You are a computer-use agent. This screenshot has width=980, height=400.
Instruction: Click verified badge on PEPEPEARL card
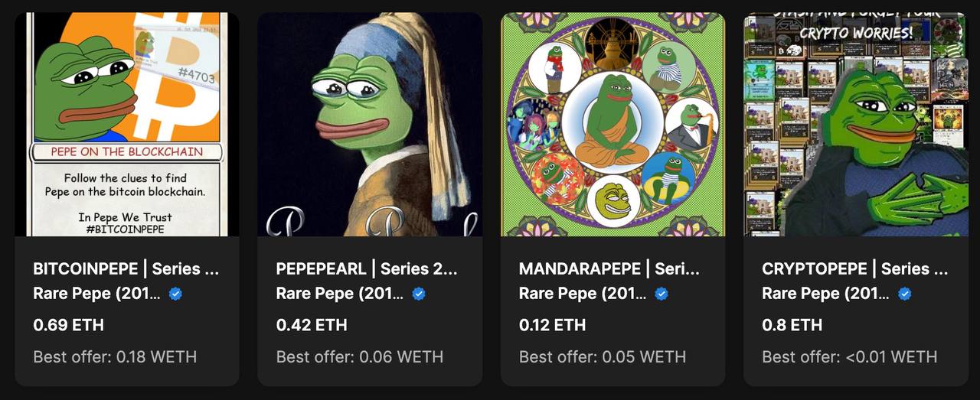pos(419,294)
